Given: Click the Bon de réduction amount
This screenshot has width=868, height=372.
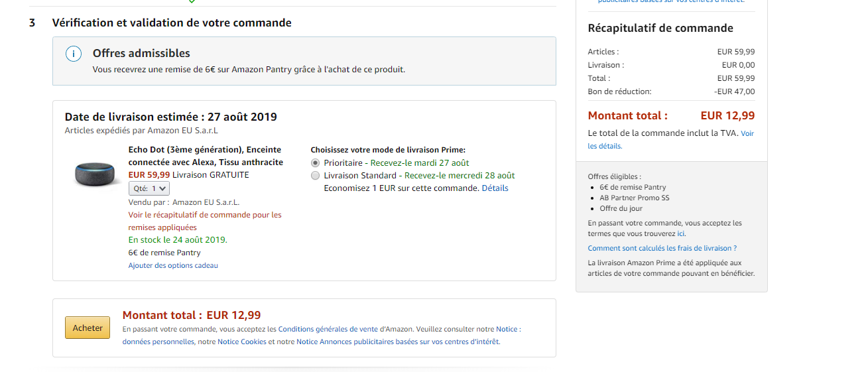Looking at the screenshot, I should (x=735, y=92).
